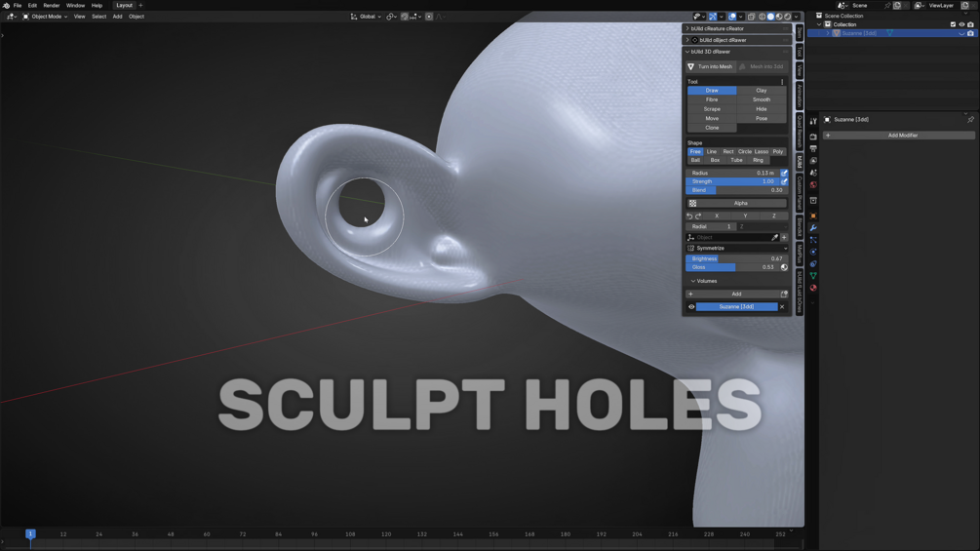Toggle Radius pressure sensitivity pen icon
This screenshot has height=551, width=980.
[x=784, y=173]
